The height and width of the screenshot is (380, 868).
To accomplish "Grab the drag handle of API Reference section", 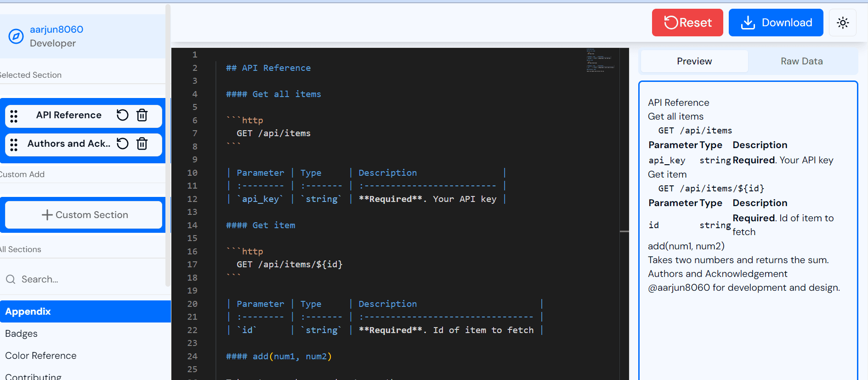I will pos(14,116).
